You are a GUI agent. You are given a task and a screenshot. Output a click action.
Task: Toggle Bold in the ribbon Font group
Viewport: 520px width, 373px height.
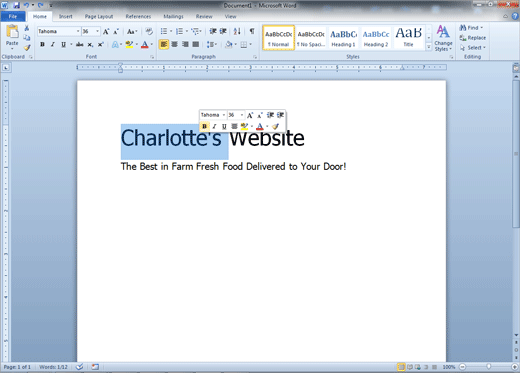(x=42, y=44)
